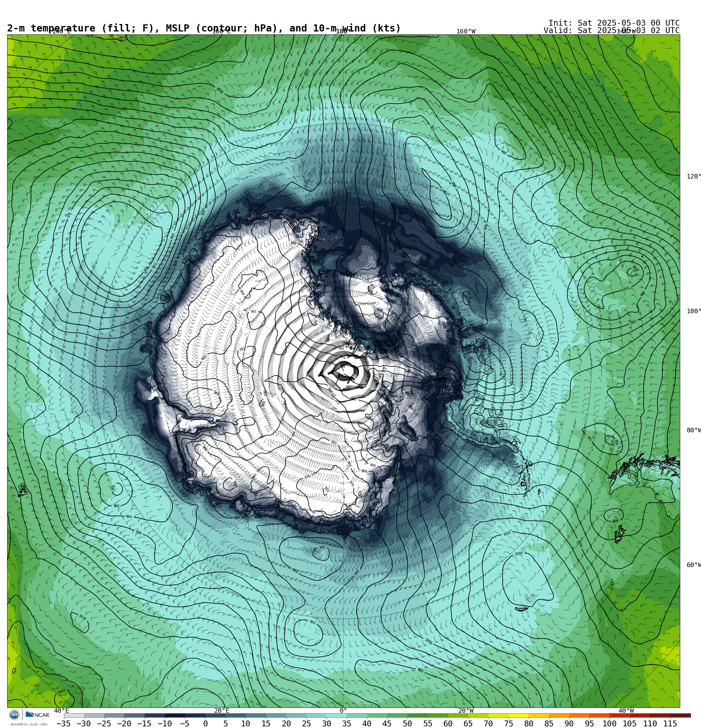
Task: Click the 40°W longitude label at bottom
Action: tap(626, 710)
